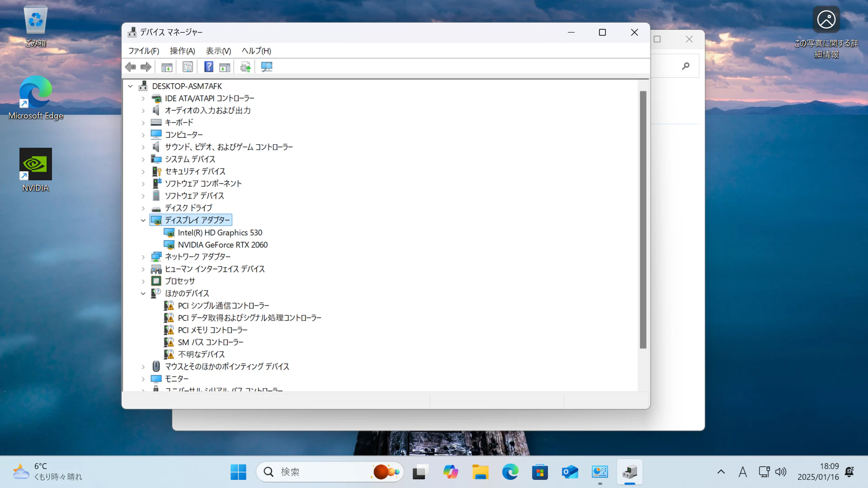Click the vertical scrollbar in Device Manager
The height and width of the screenshot is (488, 868).
click(643, 220)
